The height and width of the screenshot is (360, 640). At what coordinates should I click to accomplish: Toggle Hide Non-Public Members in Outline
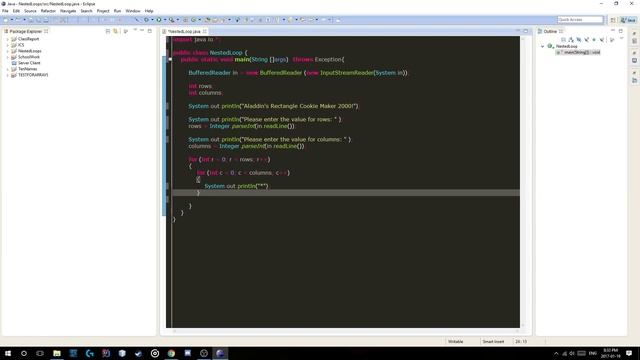[594, 40]
